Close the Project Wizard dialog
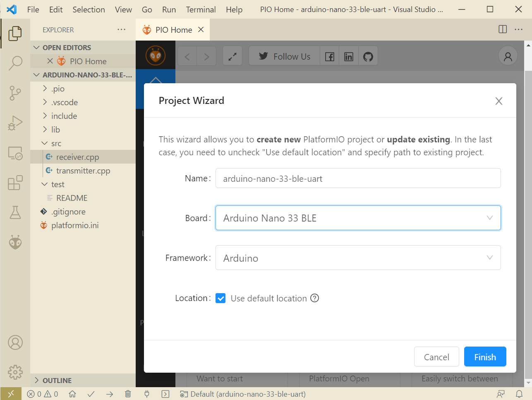Viewport: 532px width, 400px height. click(499, 101)
